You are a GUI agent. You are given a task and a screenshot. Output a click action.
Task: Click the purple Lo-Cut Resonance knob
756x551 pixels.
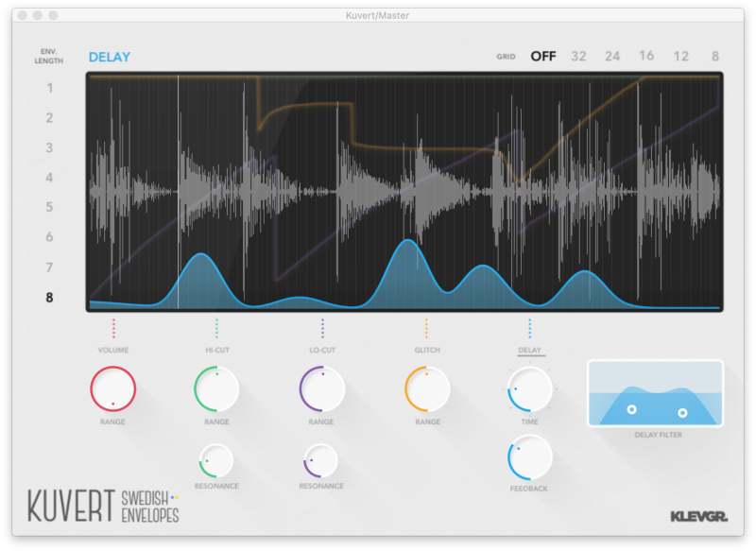[320, 460]
